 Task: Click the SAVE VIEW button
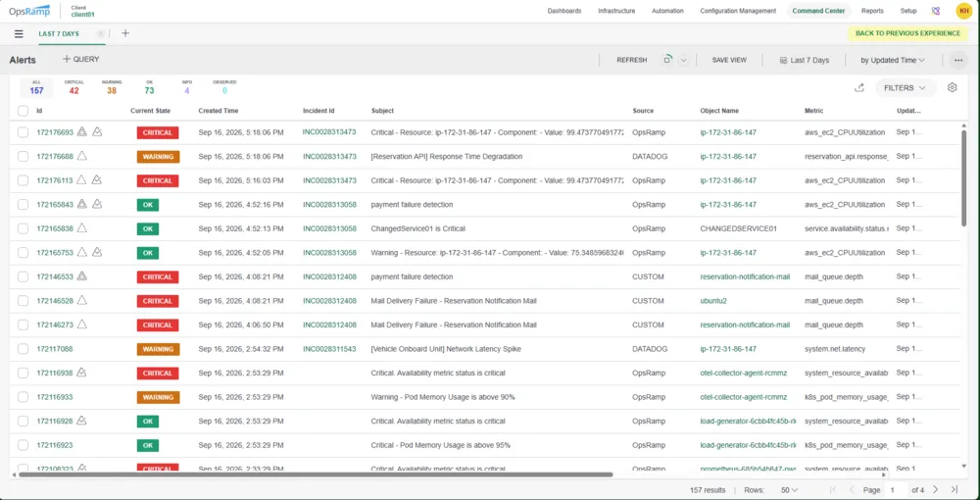tap(729, 60)
